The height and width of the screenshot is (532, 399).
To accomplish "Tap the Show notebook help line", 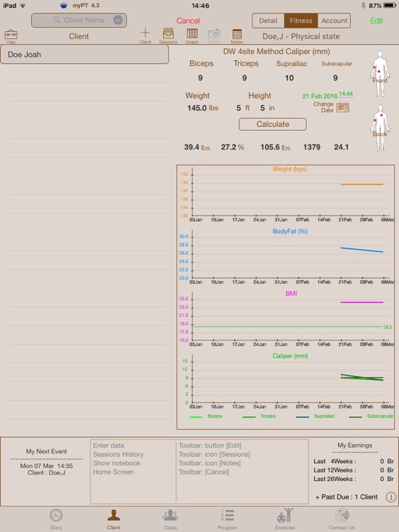I will click(x=117, y=463).
